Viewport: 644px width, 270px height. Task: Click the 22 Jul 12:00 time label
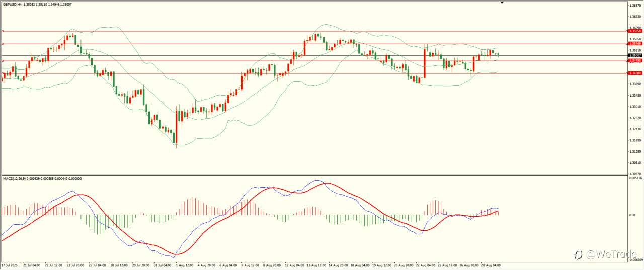pyautogui.click(x=54, y=264)
